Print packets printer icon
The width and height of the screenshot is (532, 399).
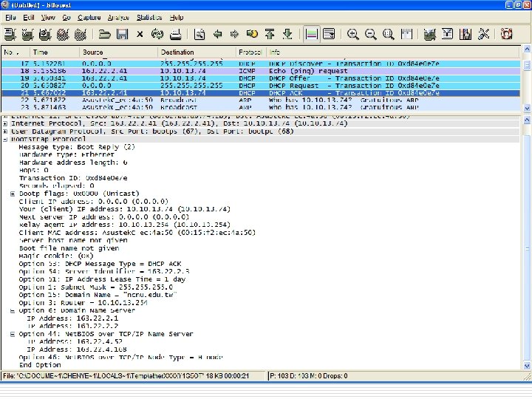pos(175,34)
